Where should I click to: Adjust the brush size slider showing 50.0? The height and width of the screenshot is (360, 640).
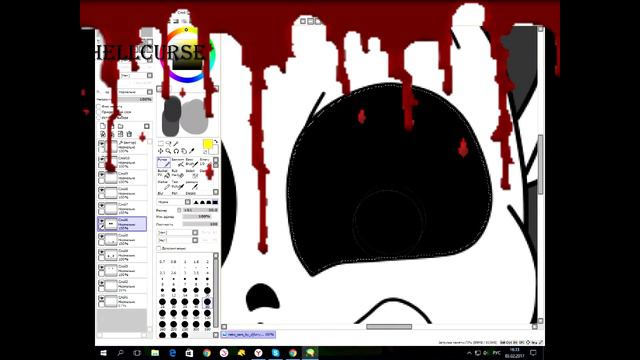coord(200,210)
